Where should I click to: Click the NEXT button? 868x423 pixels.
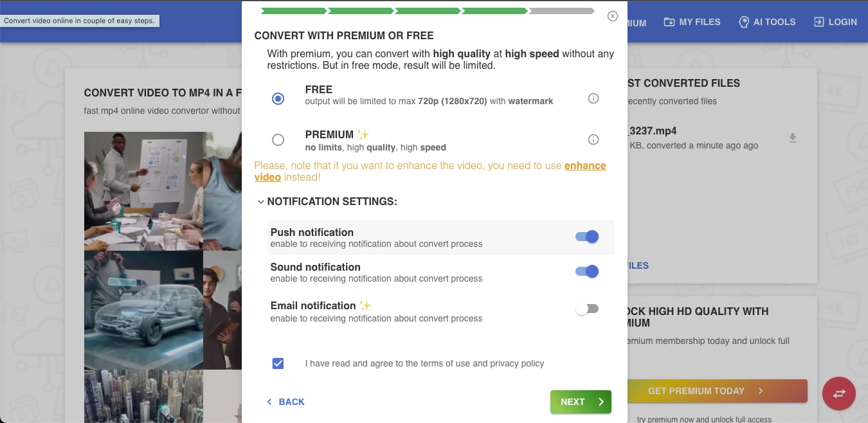click(x=580, y=402)
